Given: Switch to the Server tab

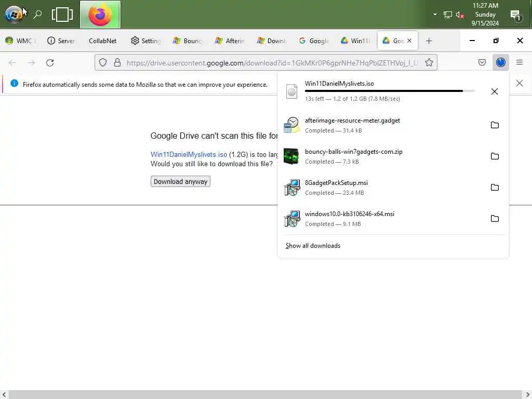Looking at the screenshot, I should pyautogui.click(x=61, y=41).
